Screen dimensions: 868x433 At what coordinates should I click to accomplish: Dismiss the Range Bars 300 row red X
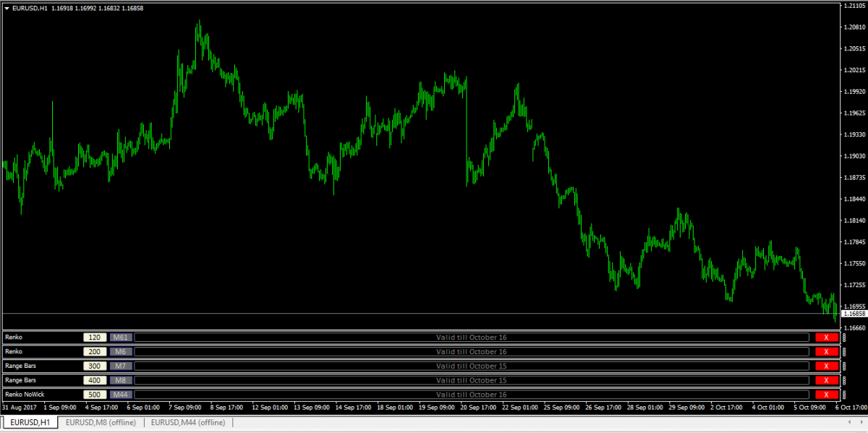coord(825,366)
